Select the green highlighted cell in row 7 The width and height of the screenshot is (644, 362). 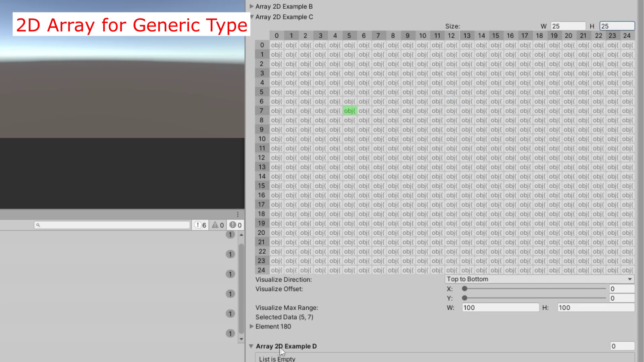[350, 111]
